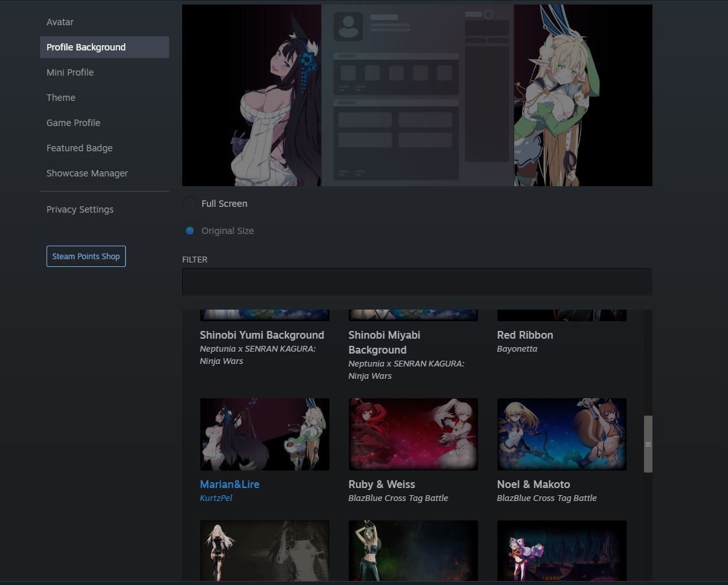Open Privacy Settings
The width and height of the screenshot is (728, 585).
tap(80, 209)
